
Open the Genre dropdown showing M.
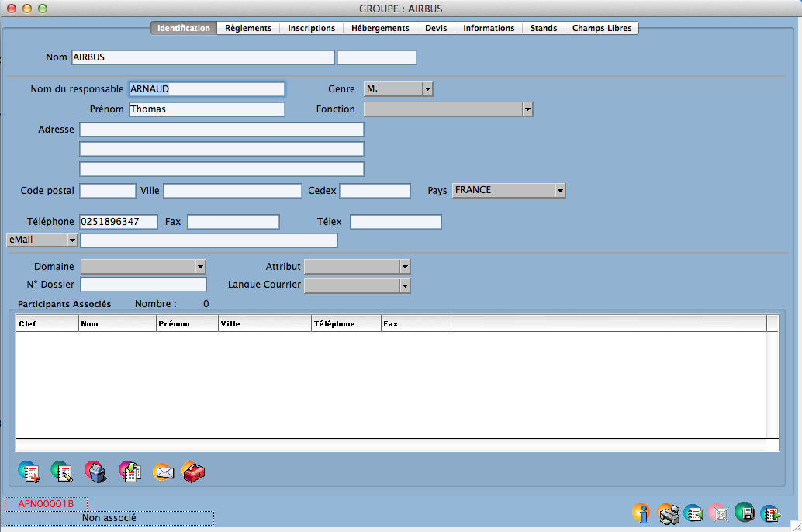[x=399, y=89]
